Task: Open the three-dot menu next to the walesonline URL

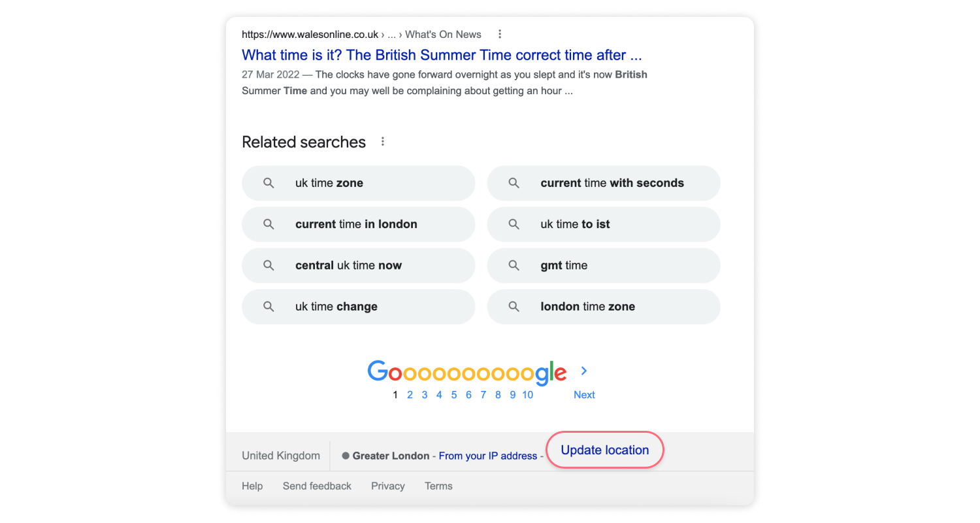Action: click(500, 34)
